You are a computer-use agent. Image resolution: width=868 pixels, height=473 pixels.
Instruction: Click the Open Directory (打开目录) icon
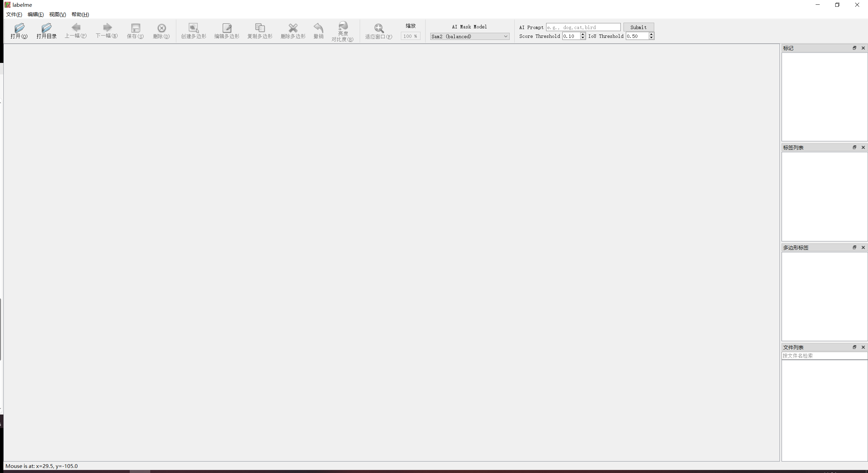46,28
